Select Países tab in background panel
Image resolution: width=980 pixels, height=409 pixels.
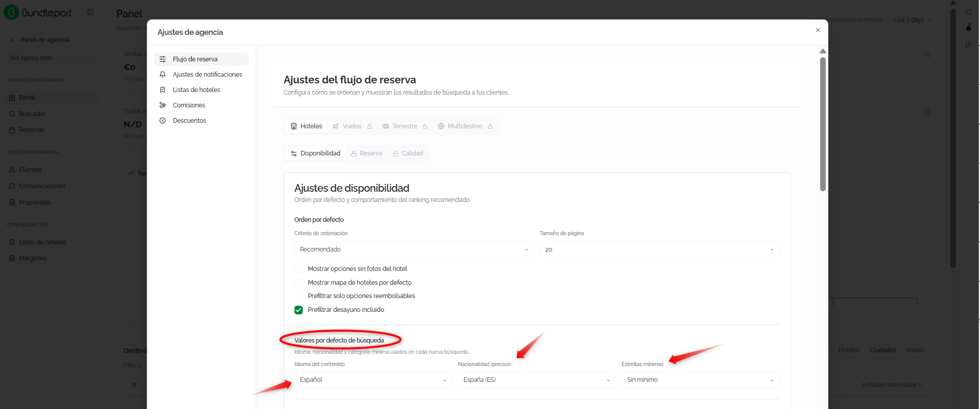click(x=915, y=350)
